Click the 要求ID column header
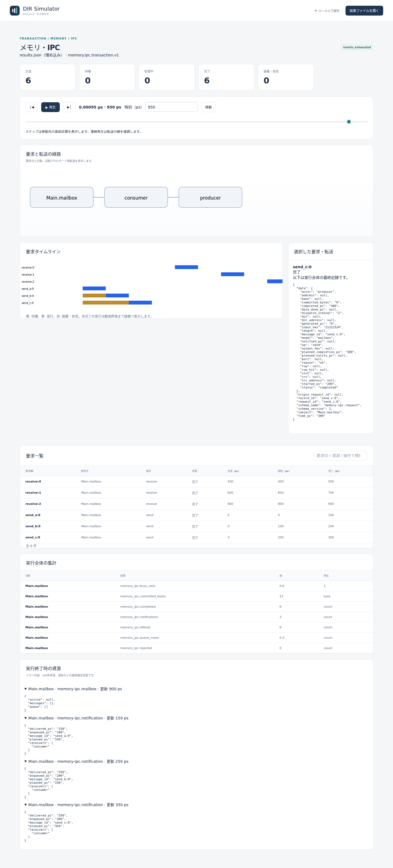 coord(29,471)
